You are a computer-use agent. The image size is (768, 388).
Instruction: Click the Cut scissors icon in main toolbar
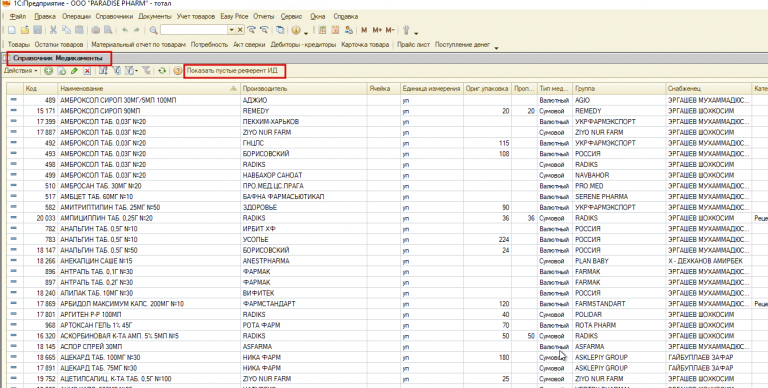pyautogui.click(x=53, y=30)
